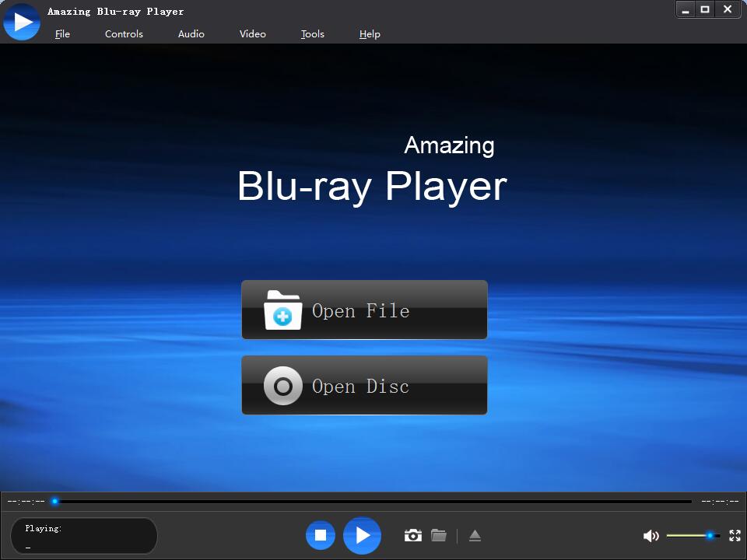Select the Open File button's folder icon

pos(282,310)
